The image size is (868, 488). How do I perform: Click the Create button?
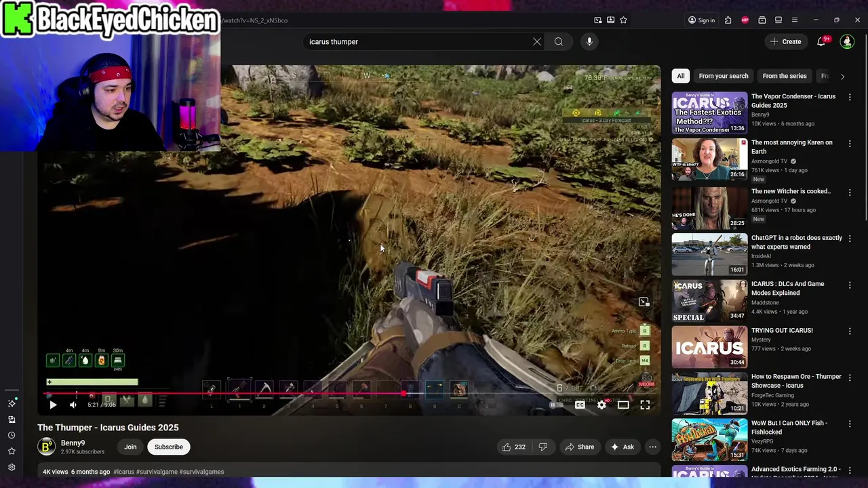click(x=786, y=41)
